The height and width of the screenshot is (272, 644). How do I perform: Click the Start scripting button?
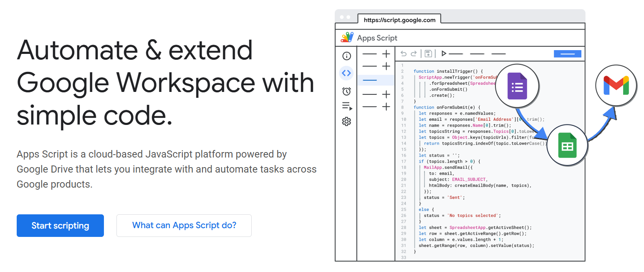[60, 225]
